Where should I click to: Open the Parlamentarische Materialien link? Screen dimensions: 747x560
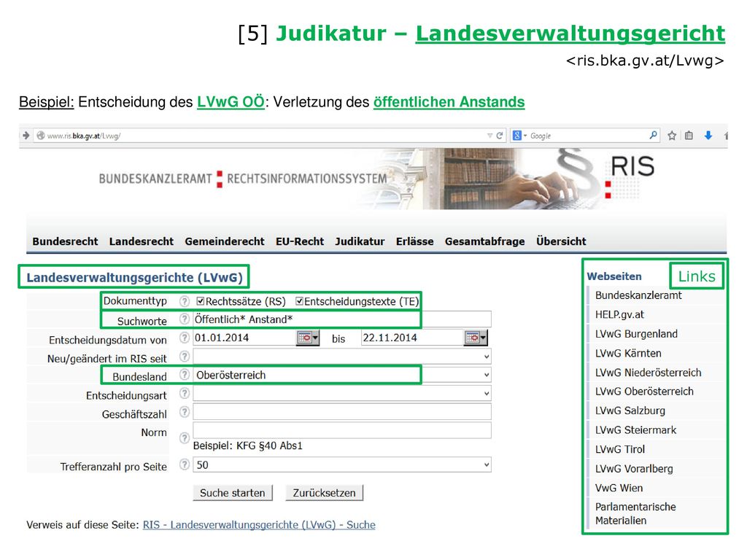click(635, 514)
